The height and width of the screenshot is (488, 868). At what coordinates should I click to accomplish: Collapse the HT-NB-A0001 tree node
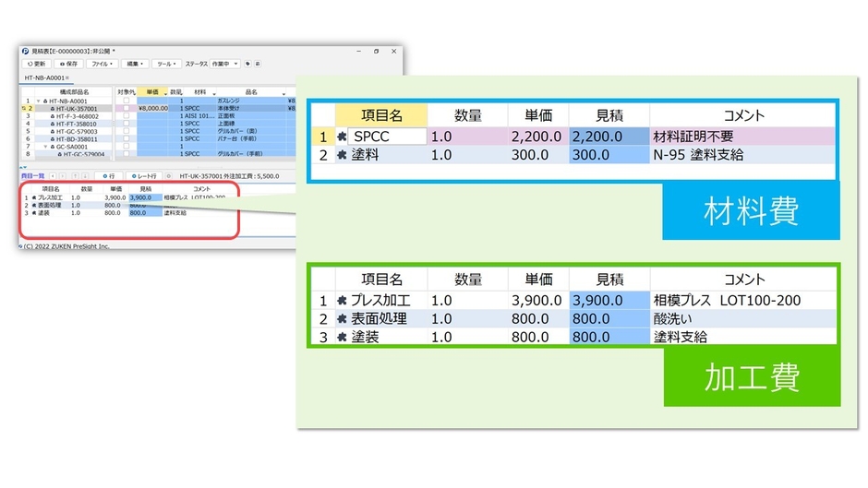[x=36, y=101]
